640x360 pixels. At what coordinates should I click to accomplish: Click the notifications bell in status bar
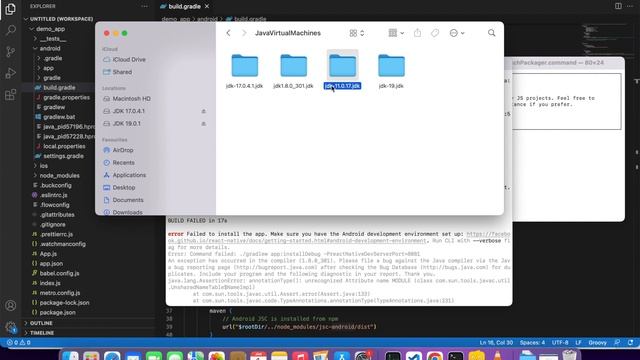click(x=631, y=342)
